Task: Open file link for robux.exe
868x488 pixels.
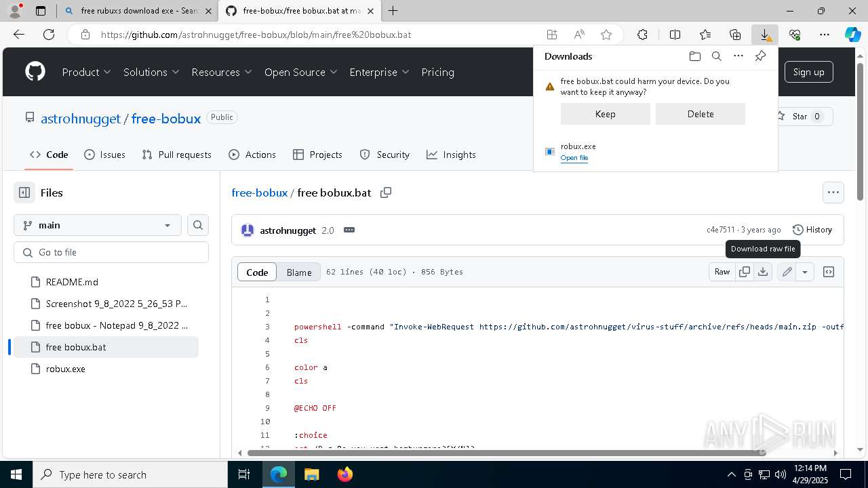Action: coord(574,158)
